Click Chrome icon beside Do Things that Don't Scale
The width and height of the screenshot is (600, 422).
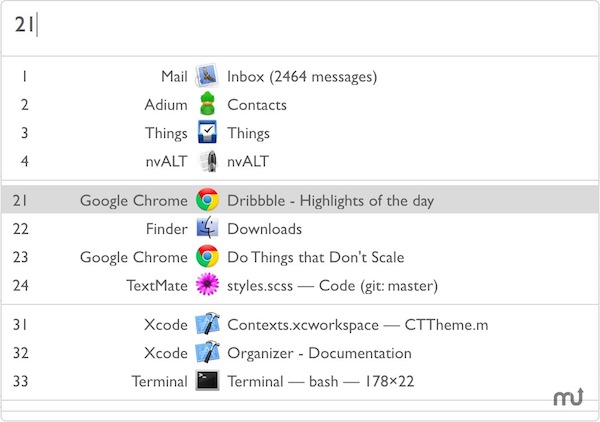[207, 256]
